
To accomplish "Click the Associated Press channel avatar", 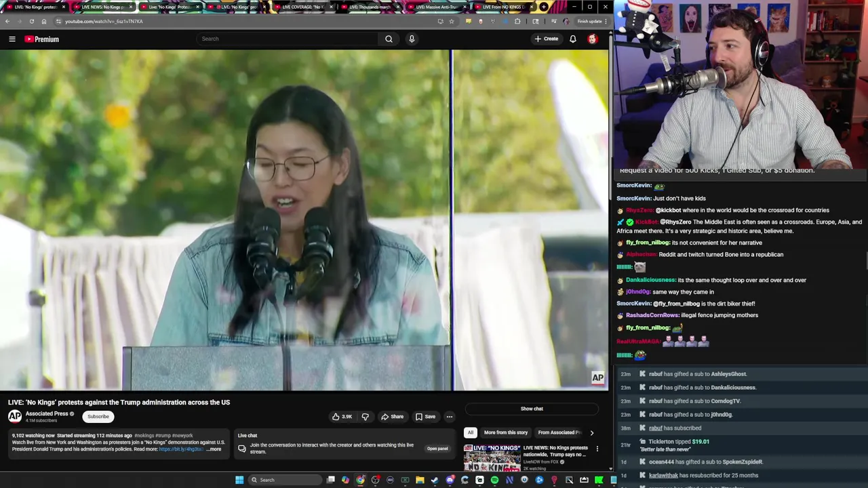I will click(15, 416).
